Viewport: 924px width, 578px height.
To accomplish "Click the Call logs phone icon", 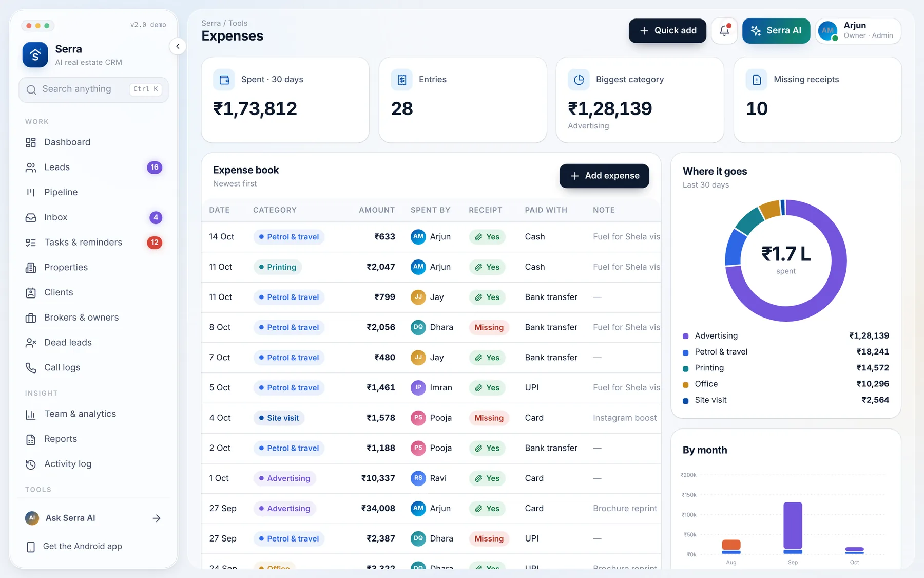I will tap(31, 368).
